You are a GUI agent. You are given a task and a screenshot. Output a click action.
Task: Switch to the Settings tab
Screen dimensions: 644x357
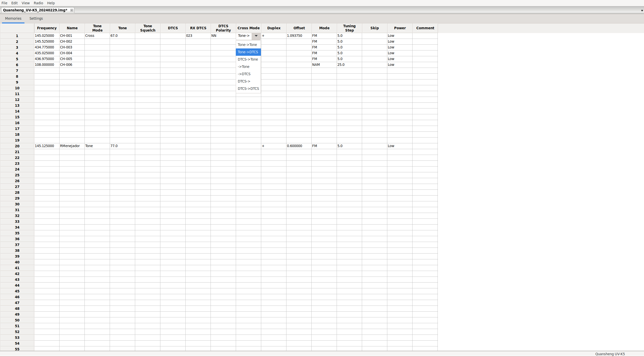click(x=36, y=18)
